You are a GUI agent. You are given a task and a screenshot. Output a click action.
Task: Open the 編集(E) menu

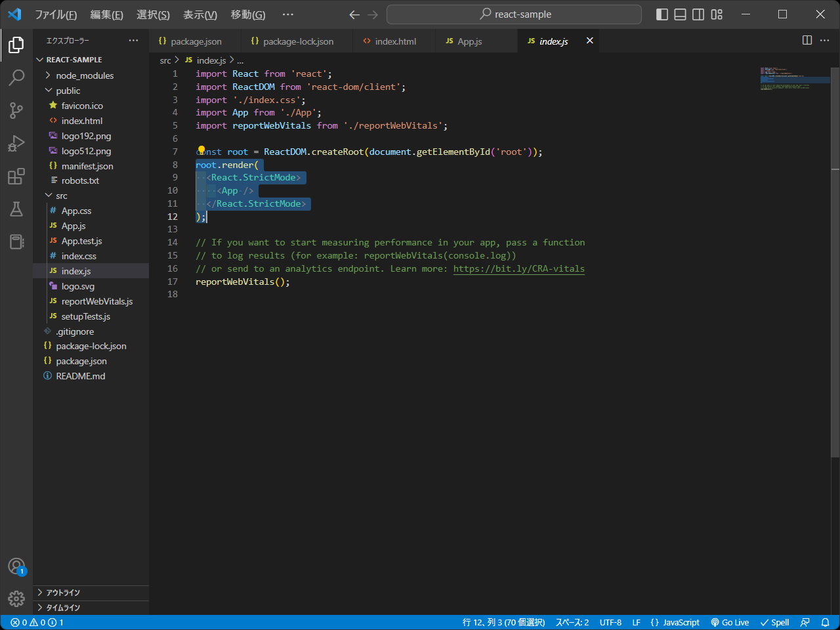[106, 14]
